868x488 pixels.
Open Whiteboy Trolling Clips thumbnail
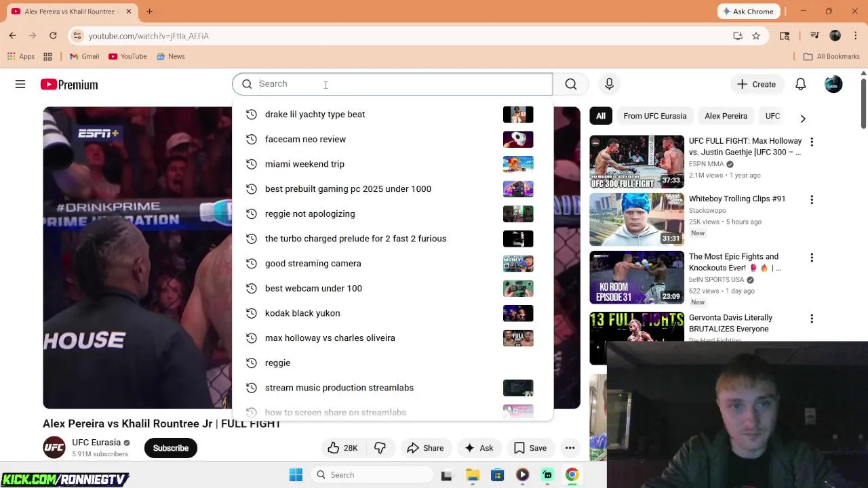(x=637, y=220)
